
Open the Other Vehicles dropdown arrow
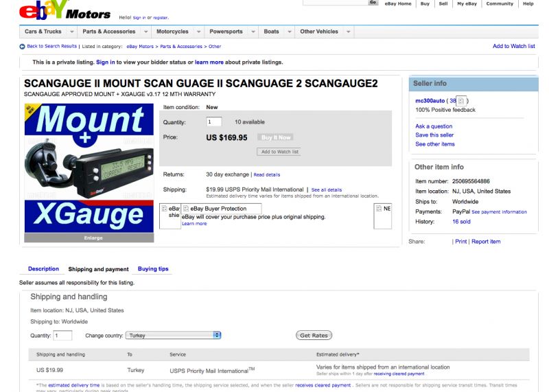pyautogui.click(x=349, y=32)
